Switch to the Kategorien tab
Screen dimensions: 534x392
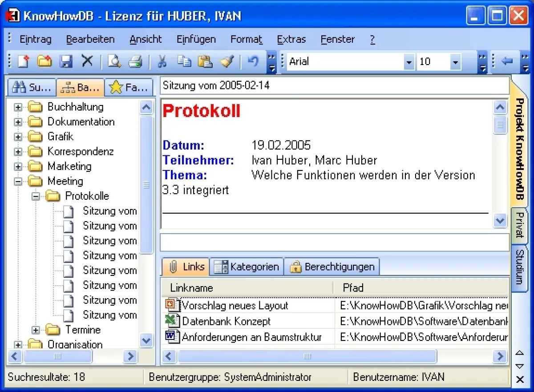[x=247, y=267]
